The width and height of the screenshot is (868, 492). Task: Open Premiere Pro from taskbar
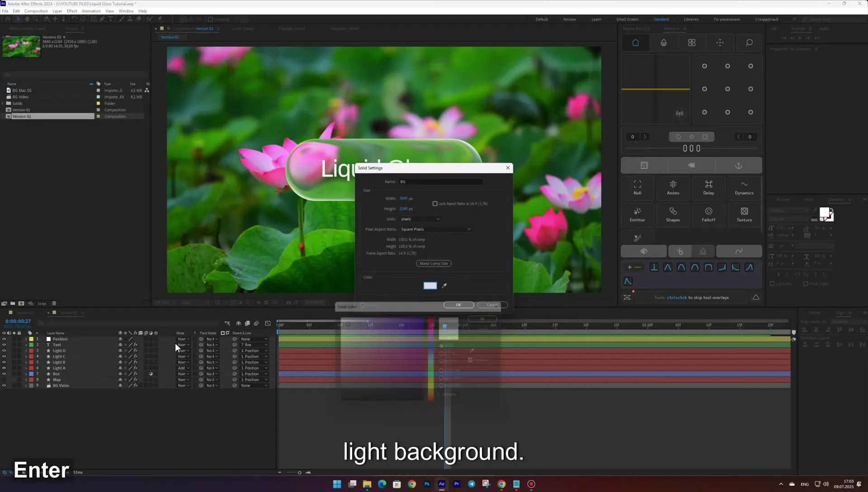(x=457, y=484)
